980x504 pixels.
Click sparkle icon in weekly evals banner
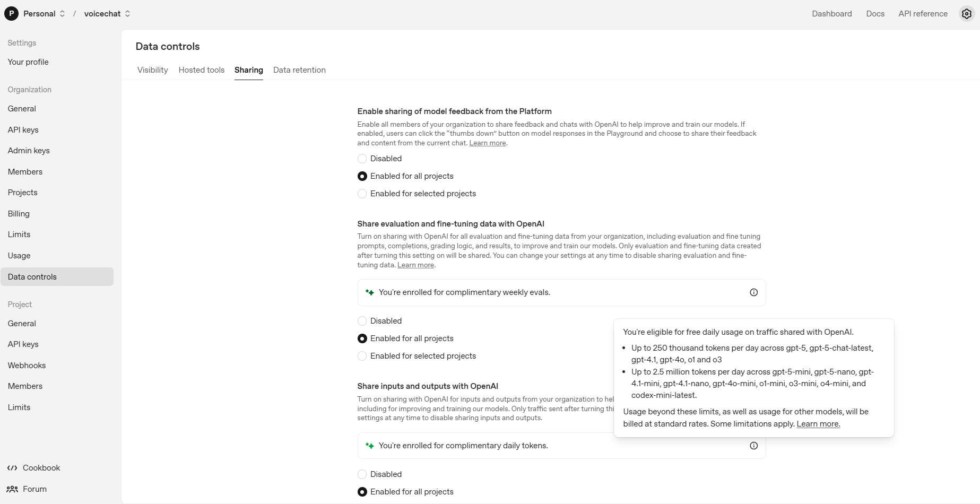pyautogui.click(x=370, y=292)
